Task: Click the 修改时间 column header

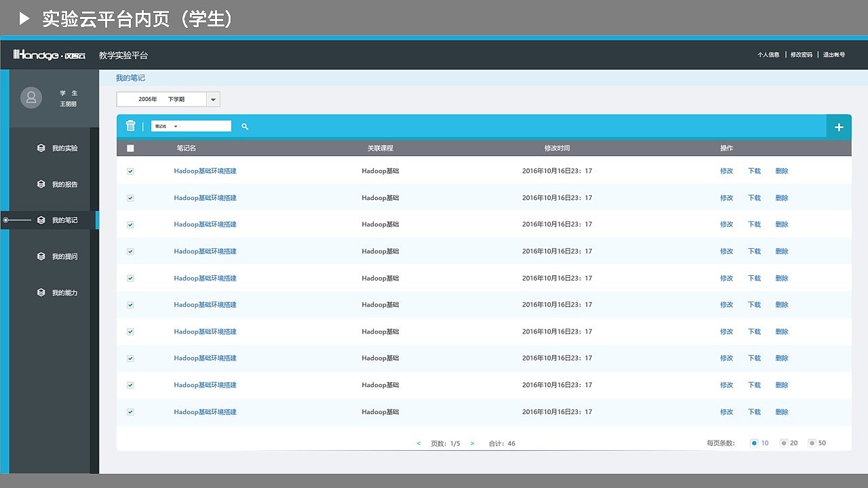Action: point(557,148)
